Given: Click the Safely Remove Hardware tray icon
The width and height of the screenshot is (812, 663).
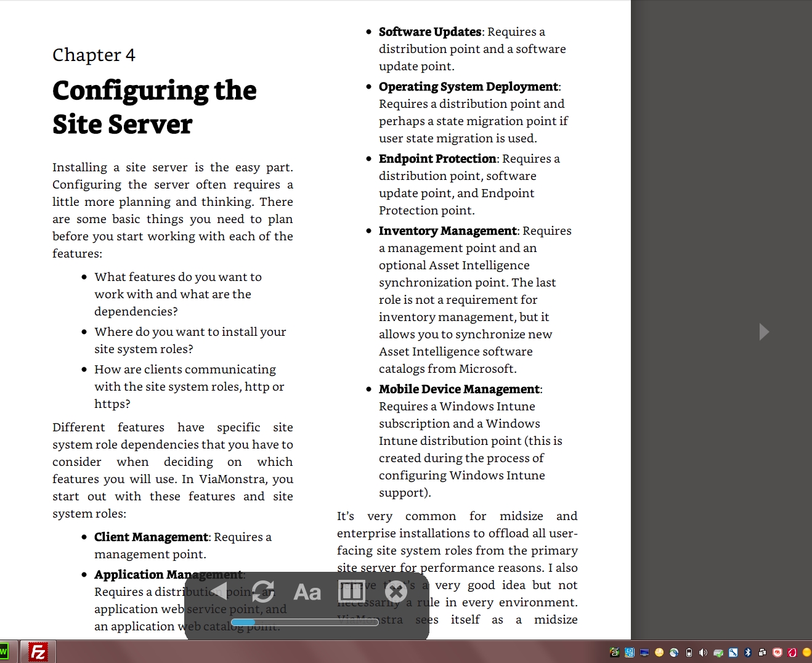Looking at the screenshot, I should pyautogui.click(x=718, y=653).
